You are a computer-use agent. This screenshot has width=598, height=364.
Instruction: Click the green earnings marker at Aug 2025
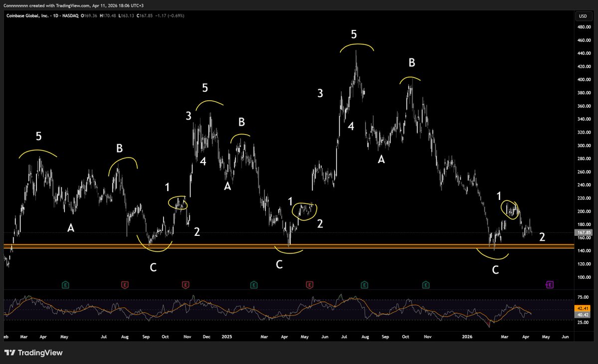(364, 285)
